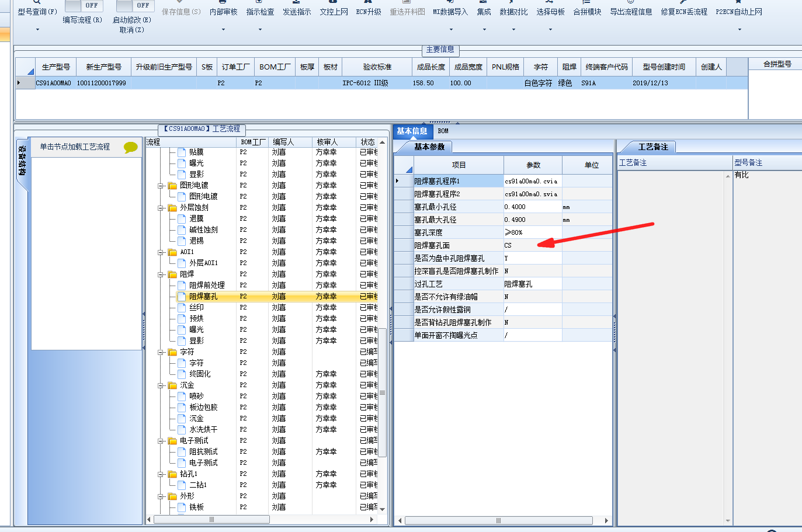Click the 塞孔深度 value field ≥80%
The image size is (802, 532).
pos(532,232)
